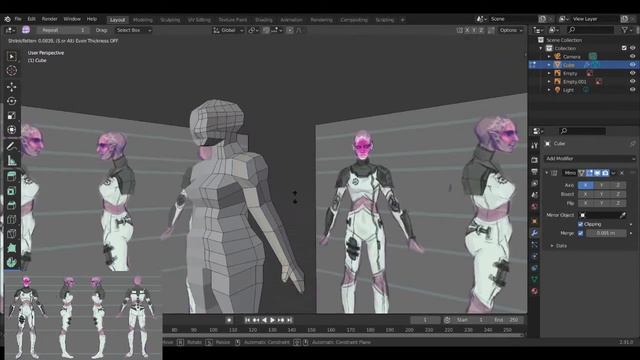Open the Window menu
The image size is (640, 360).
pos(72,19)
